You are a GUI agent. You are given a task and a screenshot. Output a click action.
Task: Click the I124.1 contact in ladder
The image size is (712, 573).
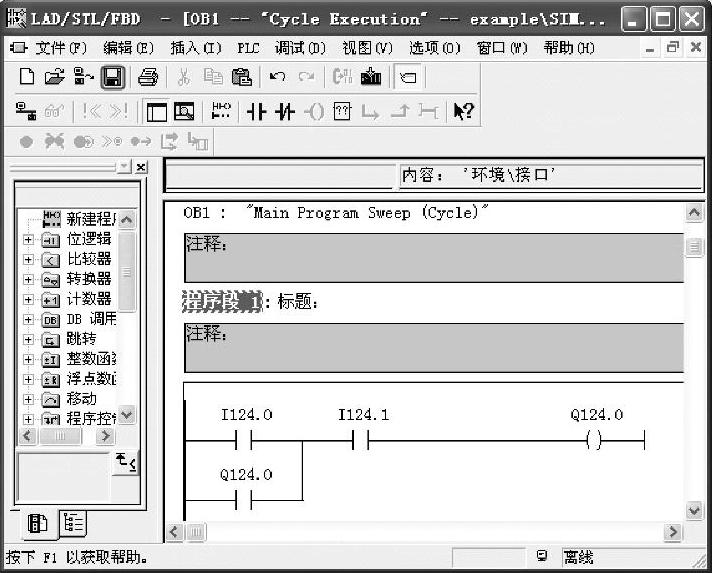(x=361, y=440)
